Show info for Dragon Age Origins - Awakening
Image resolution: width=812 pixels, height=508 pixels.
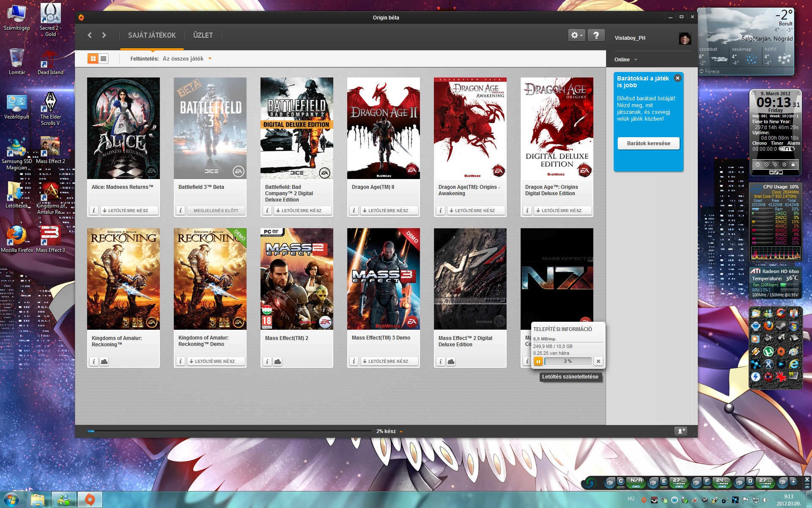tap(441, 210)
